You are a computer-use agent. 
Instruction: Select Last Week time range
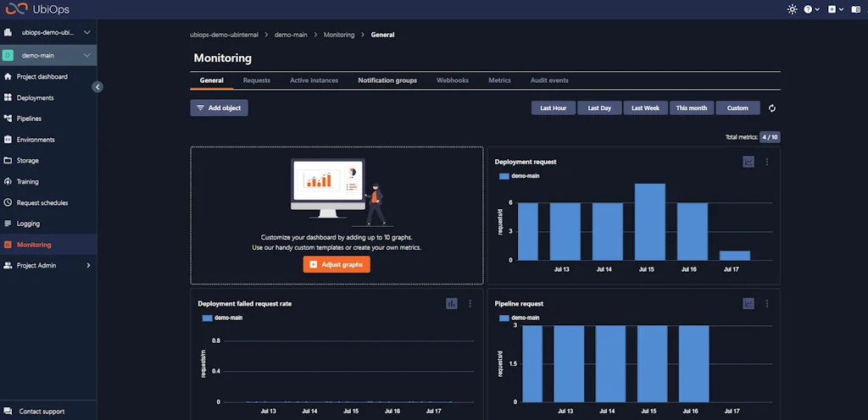pyautogui.click(x=645, y=108)
